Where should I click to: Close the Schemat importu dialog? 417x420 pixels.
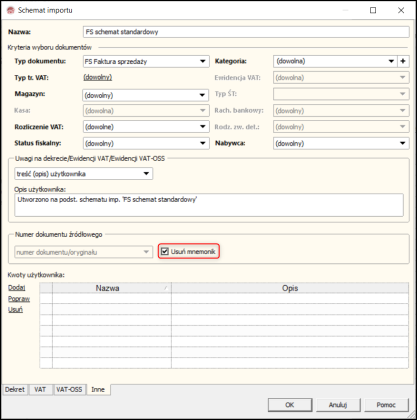click(401, 10)
